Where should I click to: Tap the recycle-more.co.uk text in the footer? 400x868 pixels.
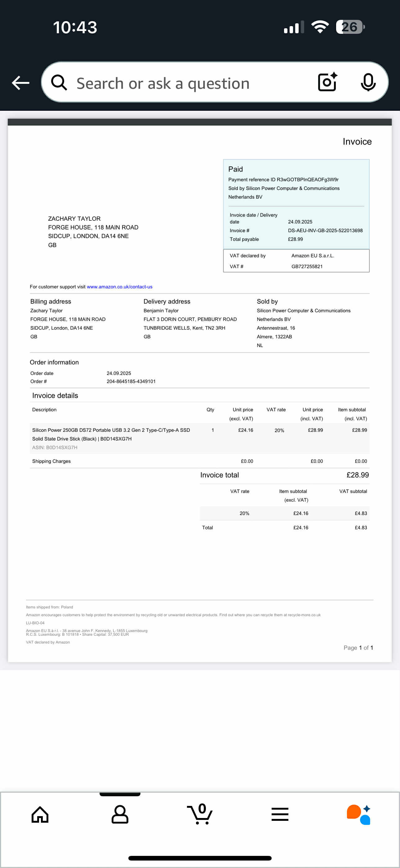click(x=304, y=615)
